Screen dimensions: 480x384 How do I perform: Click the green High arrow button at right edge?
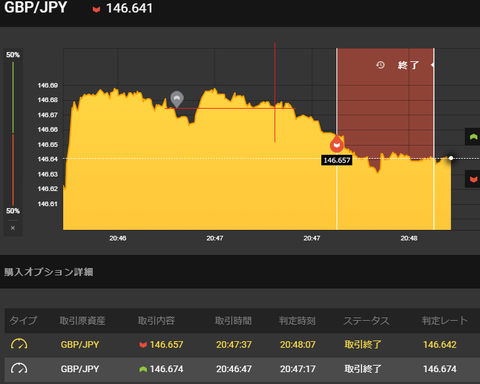click(x=473, y=137)
